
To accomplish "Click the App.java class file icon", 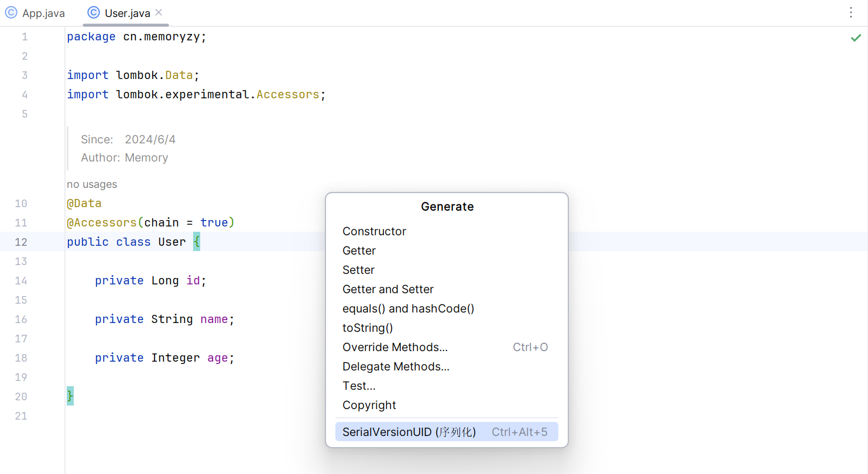I will point(11,13).
